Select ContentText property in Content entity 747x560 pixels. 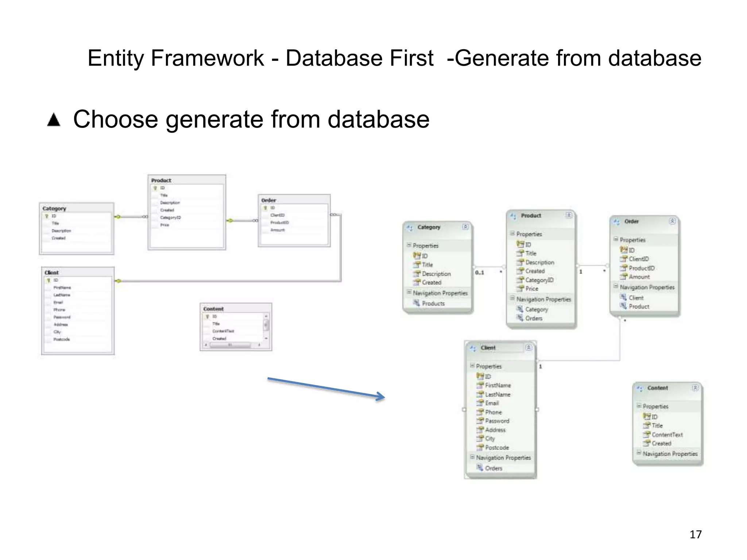click(x=667, y=435)
